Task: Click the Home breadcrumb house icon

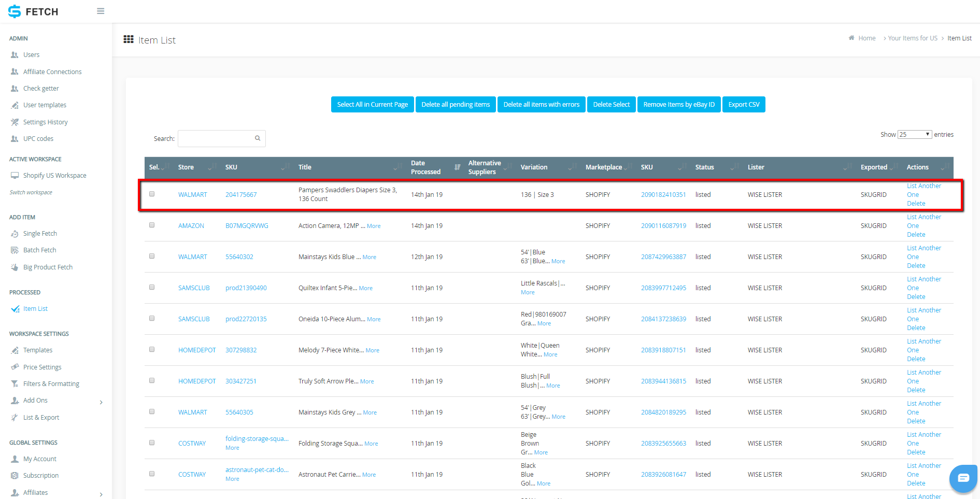Action: (851, 38)
